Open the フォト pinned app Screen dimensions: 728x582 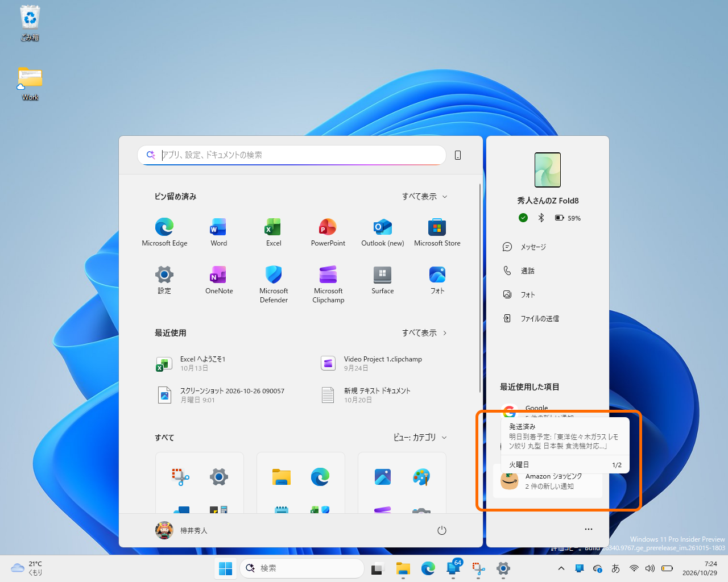point(437,280)
